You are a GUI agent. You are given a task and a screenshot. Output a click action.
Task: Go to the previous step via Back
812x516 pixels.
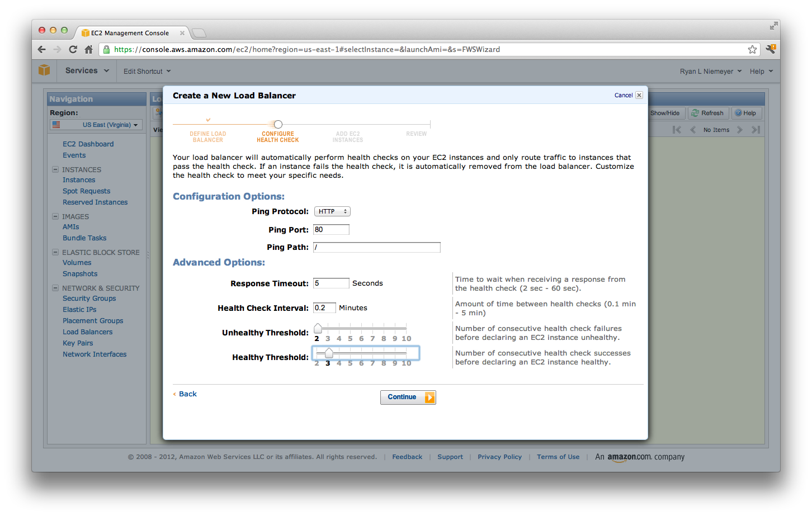click(x=187, y=394)
